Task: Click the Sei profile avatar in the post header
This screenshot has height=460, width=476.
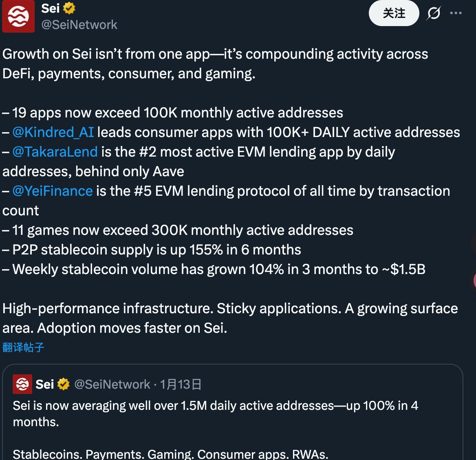Action: click(18, 16)
